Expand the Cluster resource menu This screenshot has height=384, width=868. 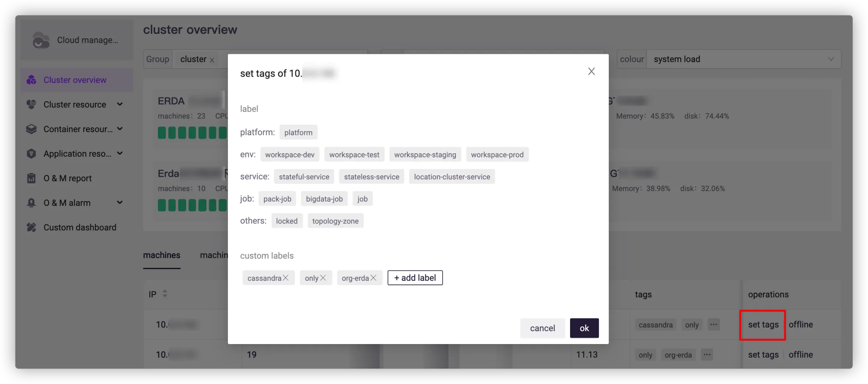pos(120,104)
